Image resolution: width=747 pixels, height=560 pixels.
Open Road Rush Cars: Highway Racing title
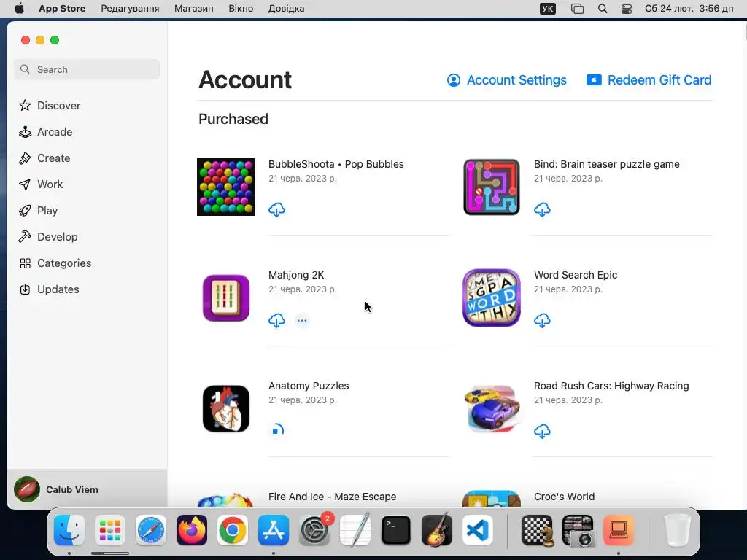pyautogui.click(x=611, y=386)
